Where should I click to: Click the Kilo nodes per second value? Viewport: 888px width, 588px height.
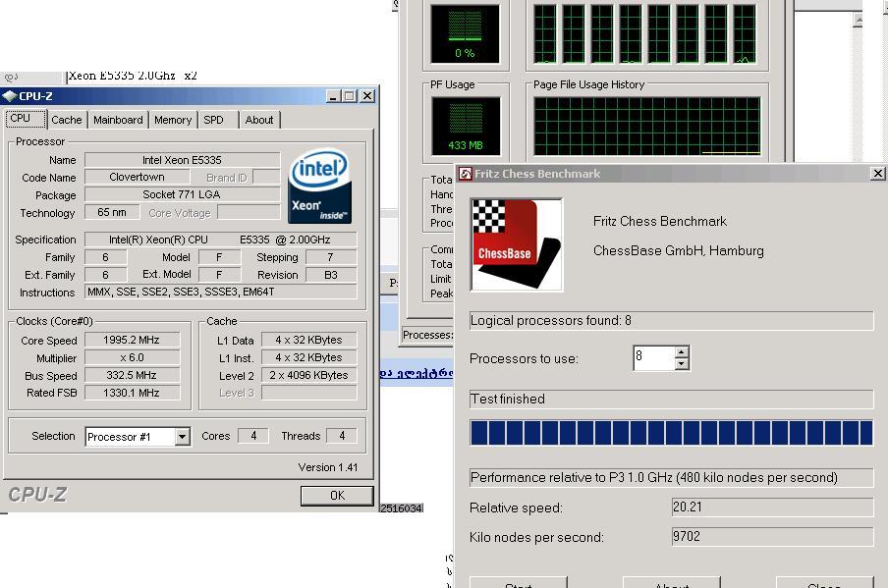(772, 537)
